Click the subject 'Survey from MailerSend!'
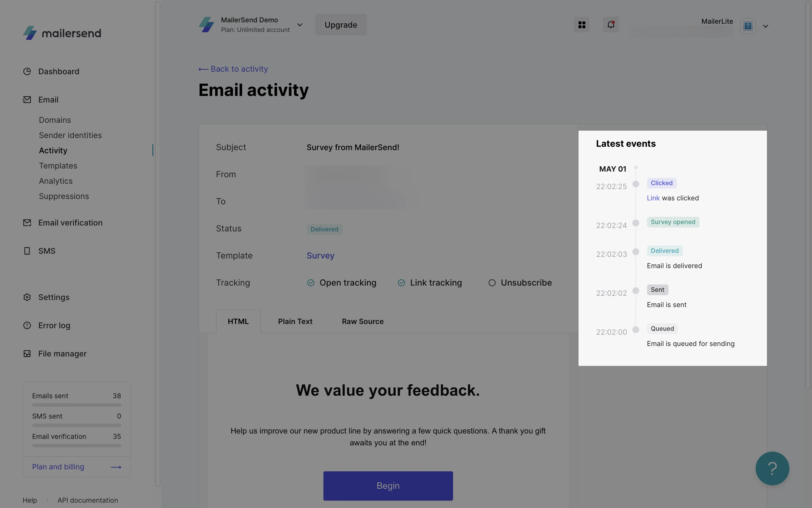Screen dimensions: 812x508 [353, 148]
